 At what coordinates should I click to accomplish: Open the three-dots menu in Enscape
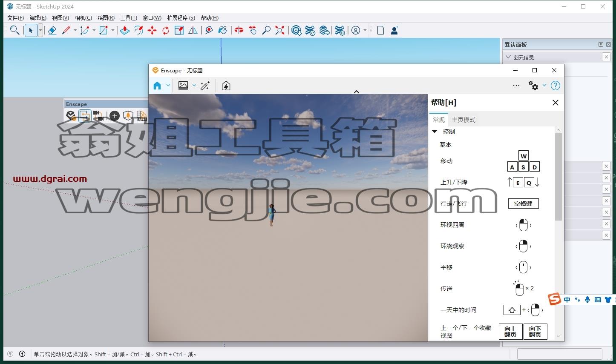(516, 86)
